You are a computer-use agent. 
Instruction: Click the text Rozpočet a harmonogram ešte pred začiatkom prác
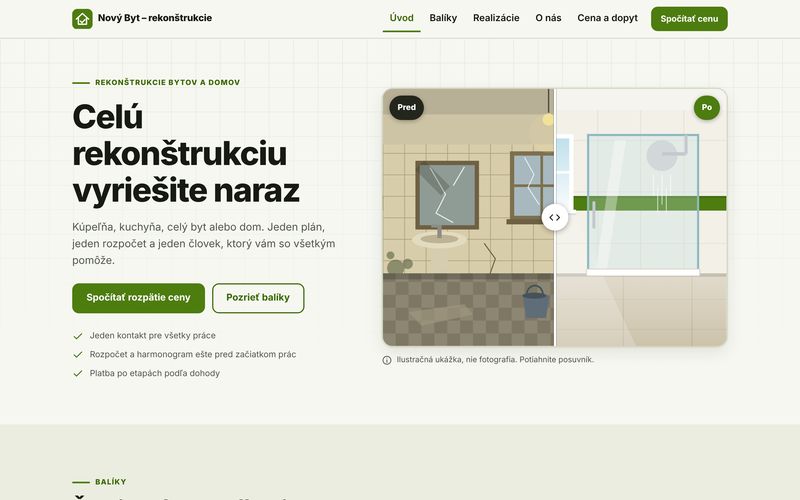[x=193, y=355]
